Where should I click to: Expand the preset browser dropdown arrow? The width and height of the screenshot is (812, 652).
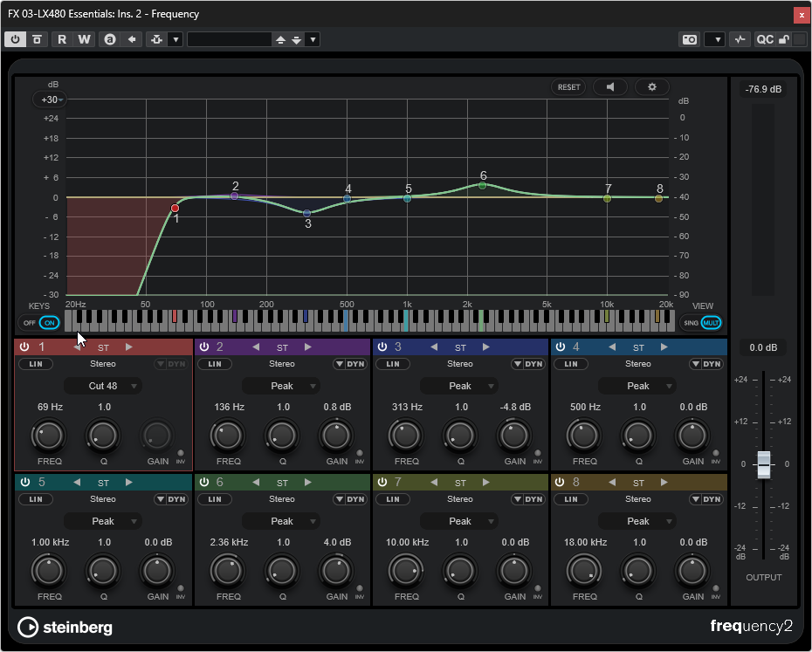(313, 40)
